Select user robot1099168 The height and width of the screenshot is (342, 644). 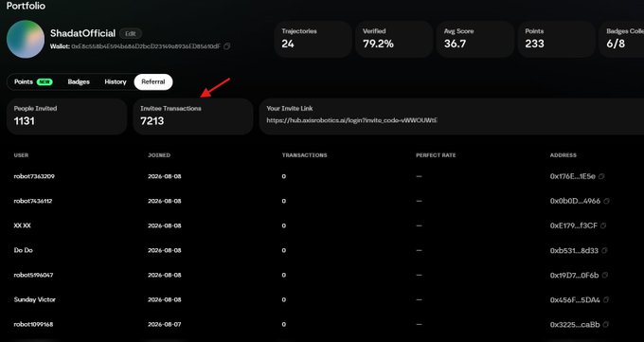pos(33,324)
